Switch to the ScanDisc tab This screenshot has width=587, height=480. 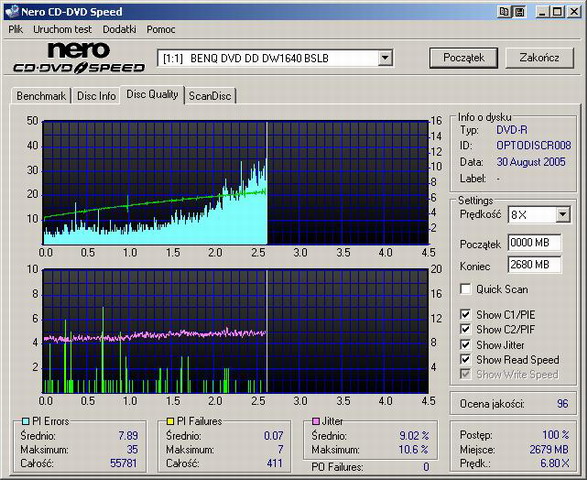coord(210,96)
